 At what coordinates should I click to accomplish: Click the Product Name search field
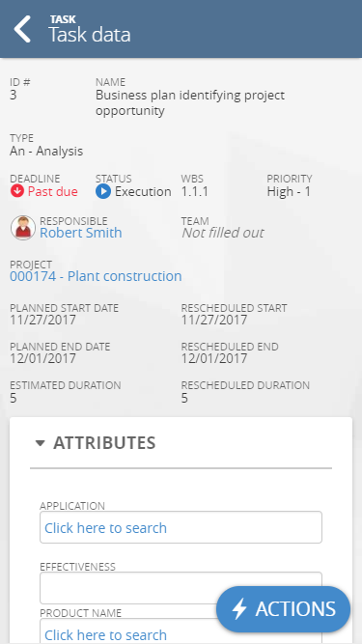181,631
